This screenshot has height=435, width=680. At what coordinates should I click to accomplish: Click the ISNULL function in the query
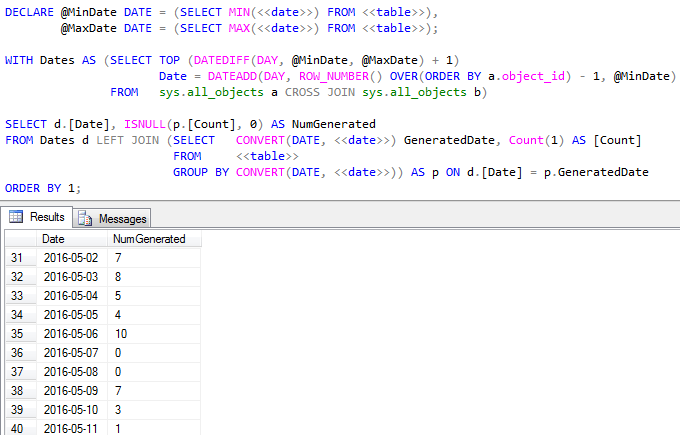[145, 124]
